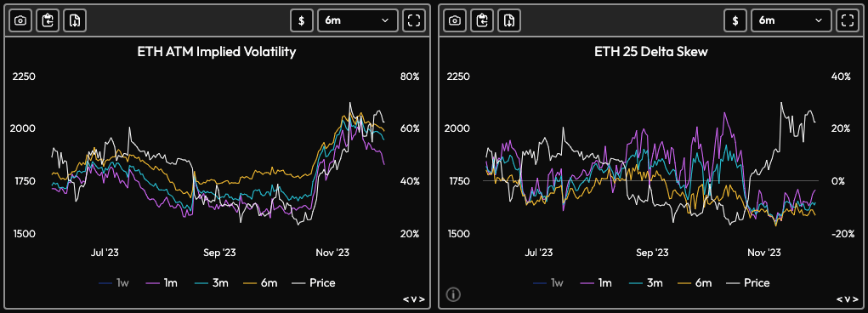Copy the ETH ATM Implied Volatility chart
The image size is (868, 313).
(x=48, y=20)
